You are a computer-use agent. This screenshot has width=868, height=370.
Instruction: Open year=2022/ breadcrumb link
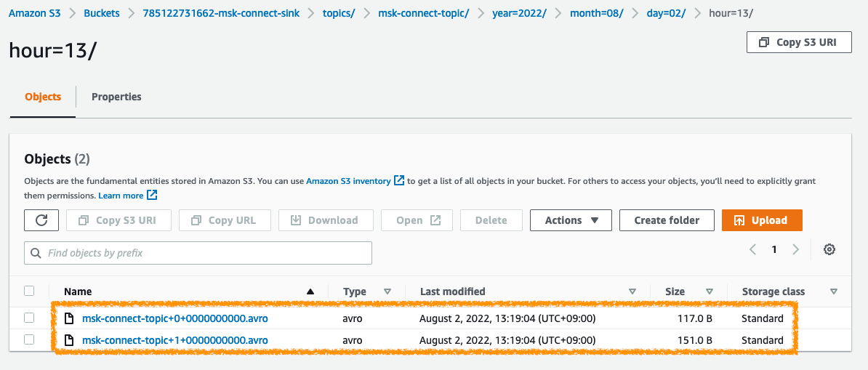[519, 13]
